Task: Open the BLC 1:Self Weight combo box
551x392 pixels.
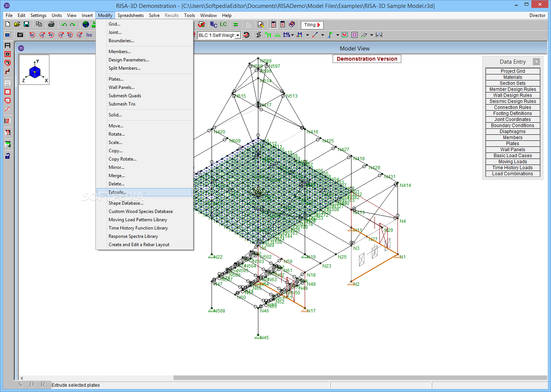Action: click(219, 35)
